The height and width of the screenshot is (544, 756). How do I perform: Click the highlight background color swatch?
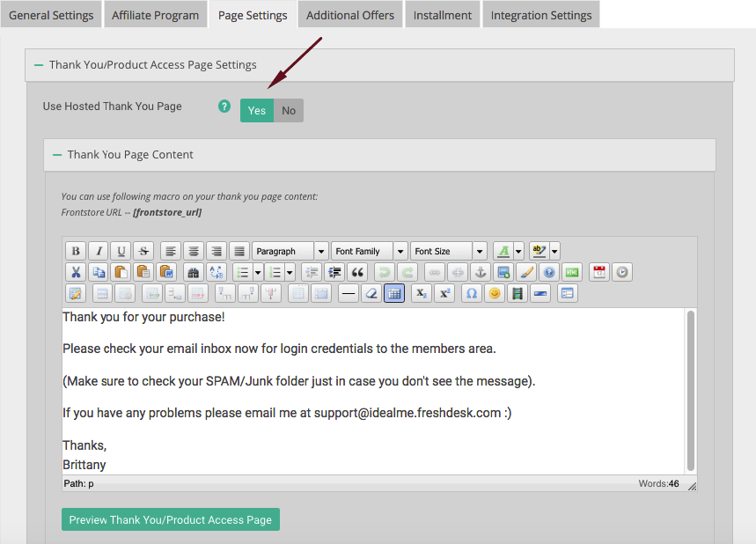click(x=539, y=251)
